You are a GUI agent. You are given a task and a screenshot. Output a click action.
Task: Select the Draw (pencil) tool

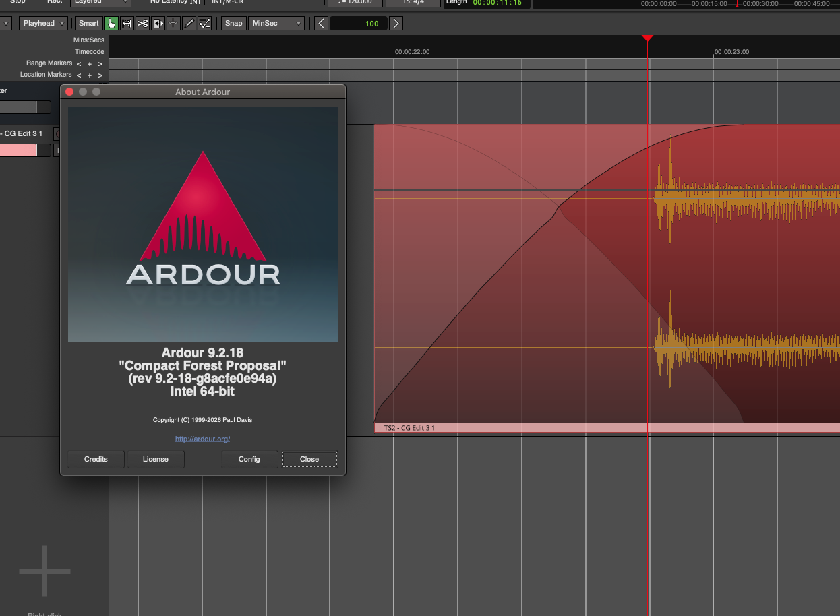click(189, 24)
